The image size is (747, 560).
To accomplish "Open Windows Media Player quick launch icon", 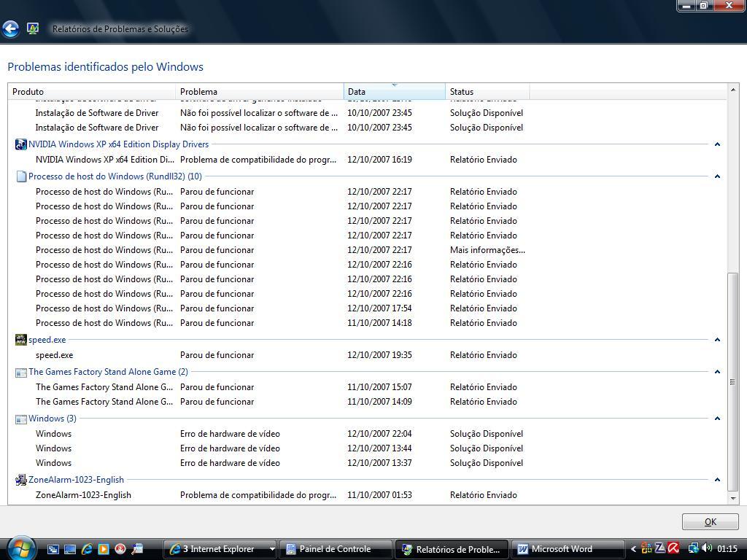I will tap(104, 549).
